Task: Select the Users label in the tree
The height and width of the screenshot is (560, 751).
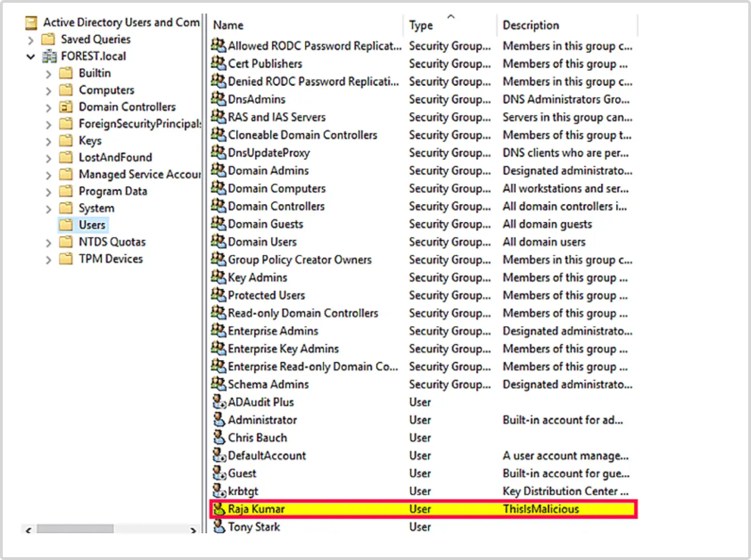Action: point(92,224)
